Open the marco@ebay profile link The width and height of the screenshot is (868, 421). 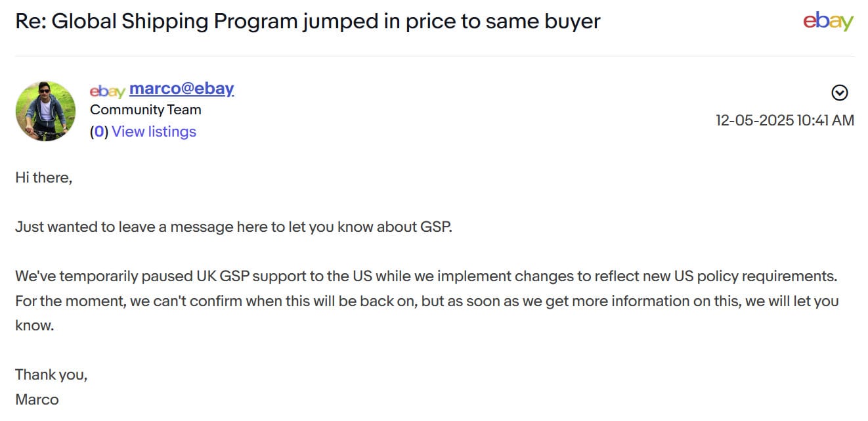point(181,89)
